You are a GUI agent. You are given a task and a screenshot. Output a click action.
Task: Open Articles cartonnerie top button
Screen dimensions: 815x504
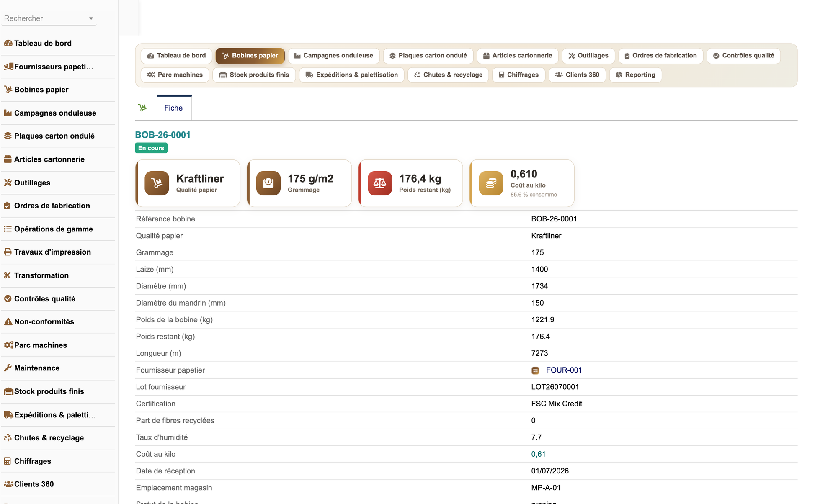[x=518, y=56]
